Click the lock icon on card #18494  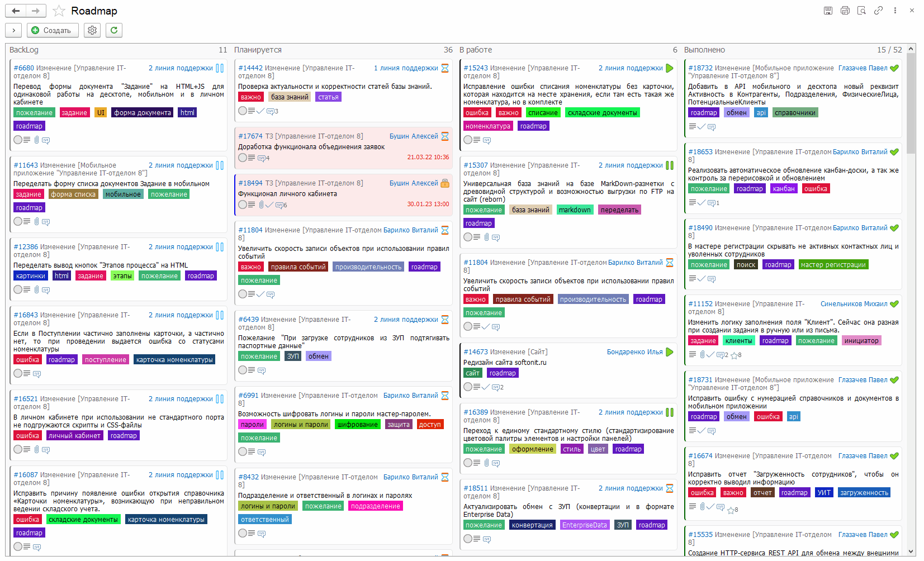pyautogui.click(x=445, y=183)
